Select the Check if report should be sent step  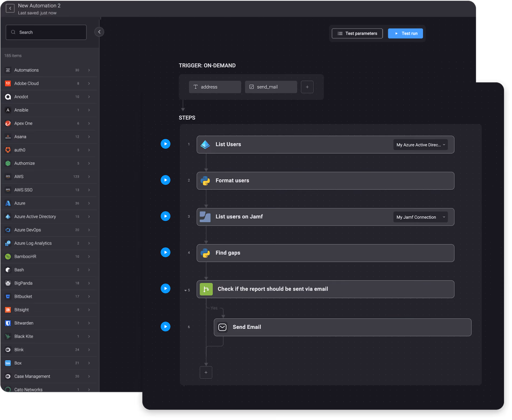click(325, 289)
